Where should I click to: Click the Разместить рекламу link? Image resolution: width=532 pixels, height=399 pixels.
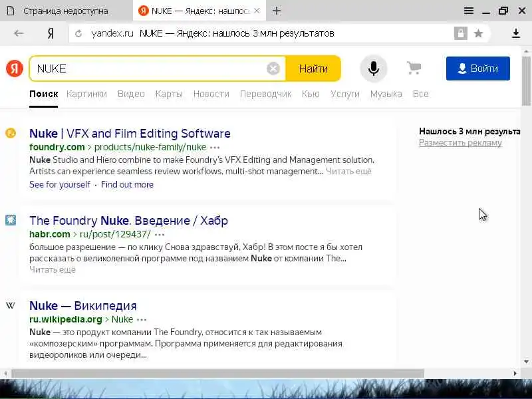coord(460,143)
